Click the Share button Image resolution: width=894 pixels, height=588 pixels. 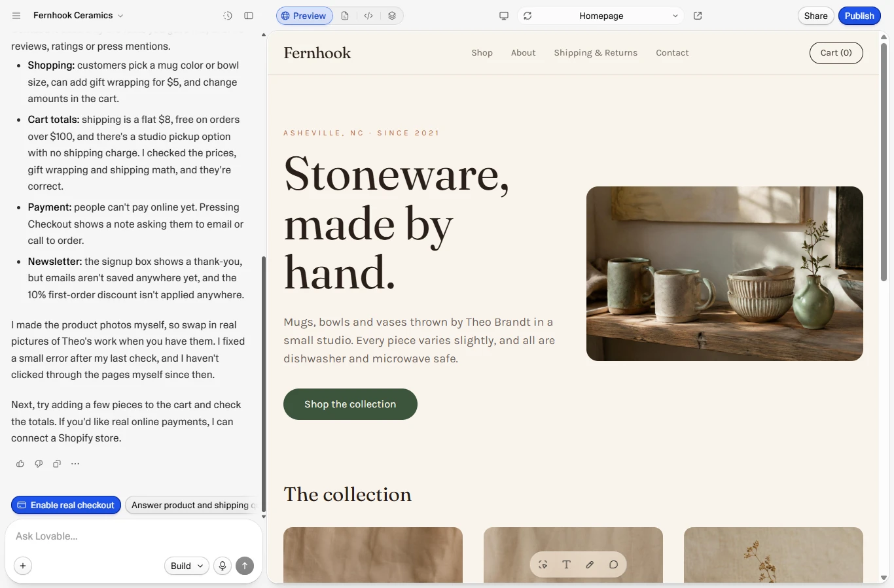[x=815, y=16]
